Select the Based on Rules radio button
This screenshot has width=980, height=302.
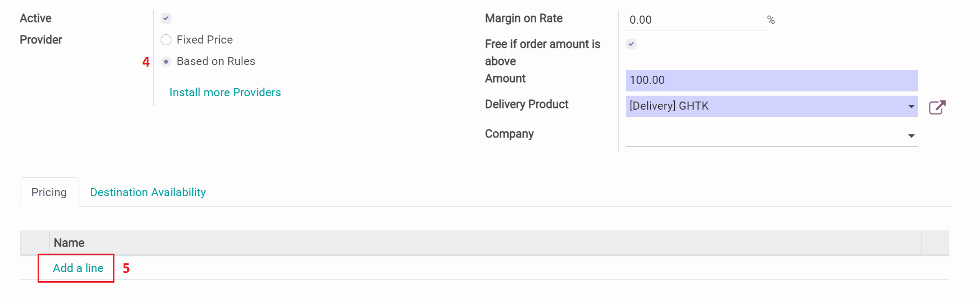click(x=166, y=61)
